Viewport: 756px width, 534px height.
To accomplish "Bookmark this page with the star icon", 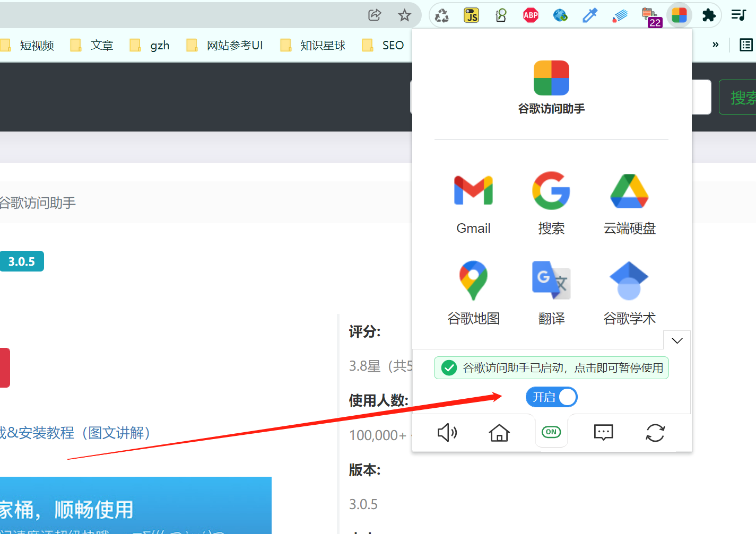I will (x=405, y=15).
